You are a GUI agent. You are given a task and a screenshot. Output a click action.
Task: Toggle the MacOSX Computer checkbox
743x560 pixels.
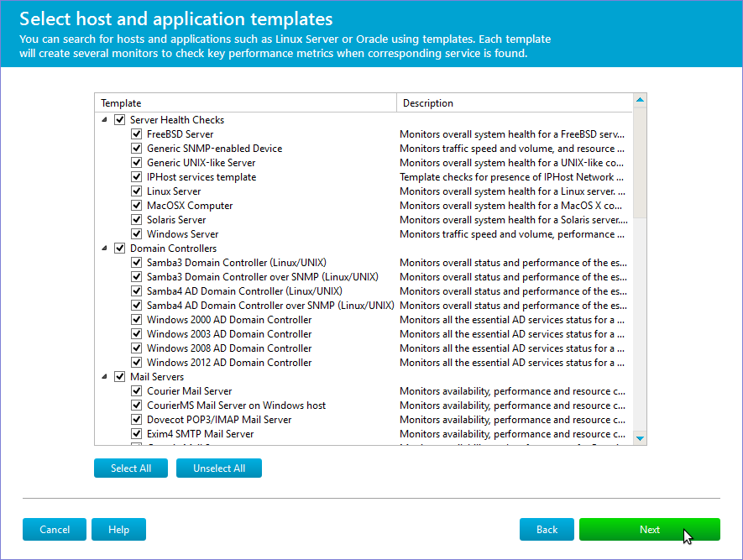[137, 205]
